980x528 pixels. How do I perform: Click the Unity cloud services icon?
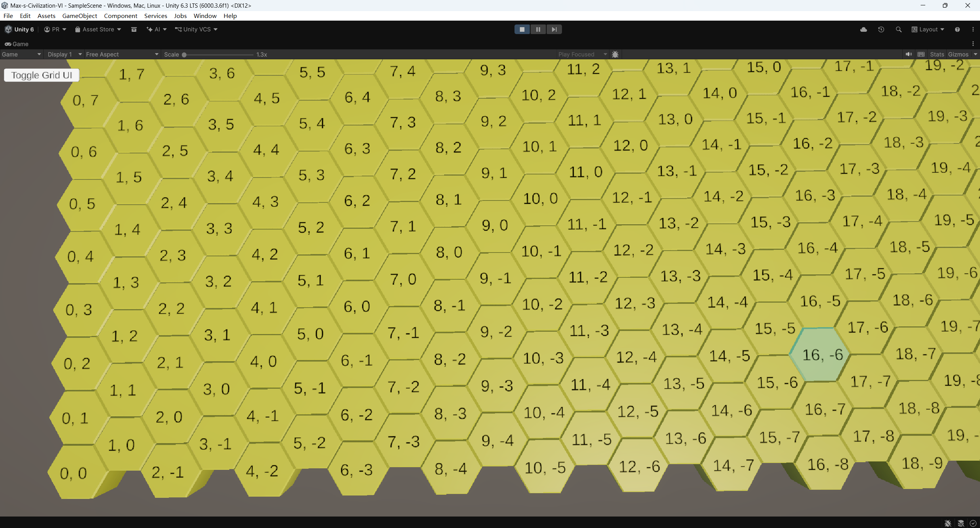(863, 29)
